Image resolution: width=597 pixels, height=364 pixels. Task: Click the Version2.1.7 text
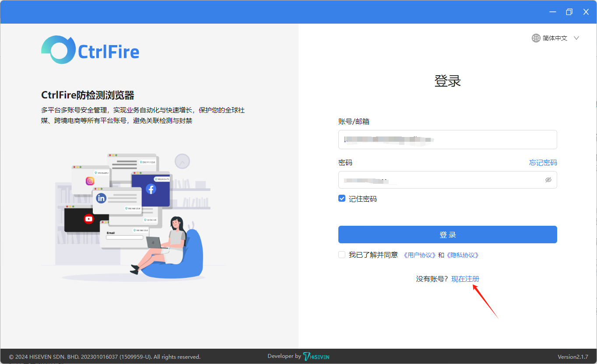[573, 357]
